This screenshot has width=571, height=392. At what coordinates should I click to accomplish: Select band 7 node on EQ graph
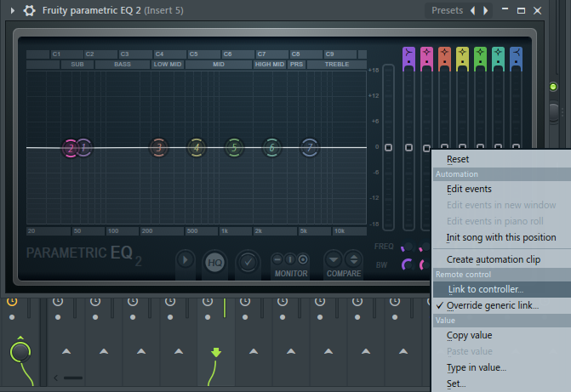(310, 147)
